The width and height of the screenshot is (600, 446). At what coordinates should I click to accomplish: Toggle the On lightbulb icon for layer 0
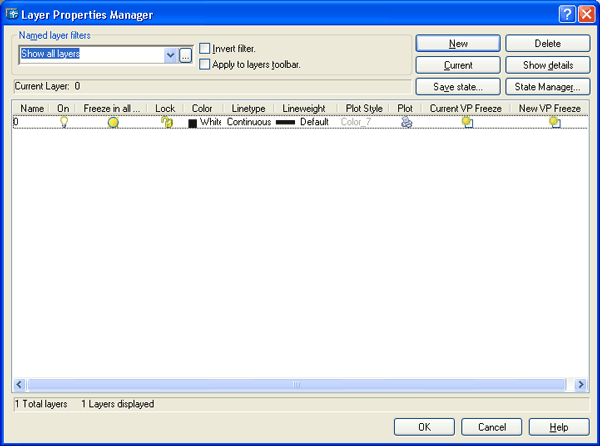point(64,122)
